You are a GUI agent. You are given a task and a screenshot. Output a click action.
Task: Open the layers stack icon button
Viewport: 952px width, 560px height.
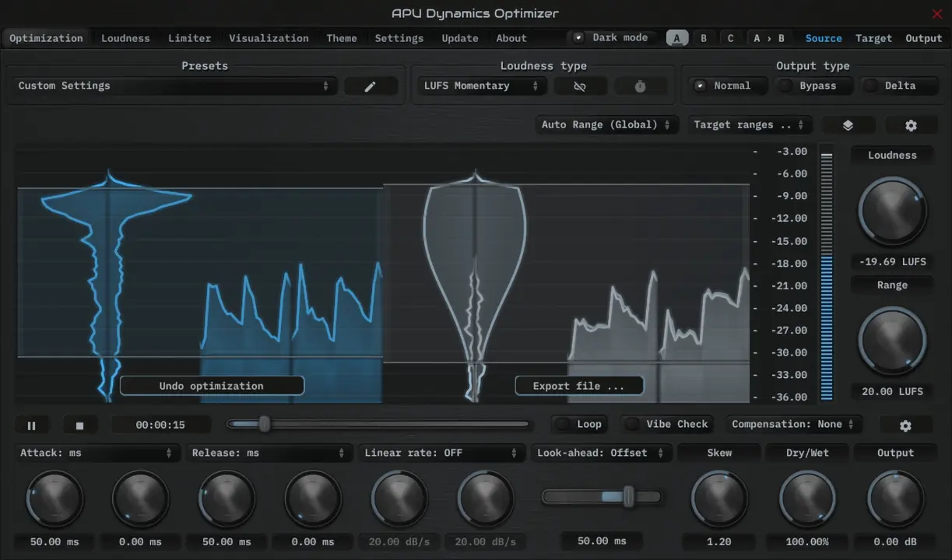point(848,125)
